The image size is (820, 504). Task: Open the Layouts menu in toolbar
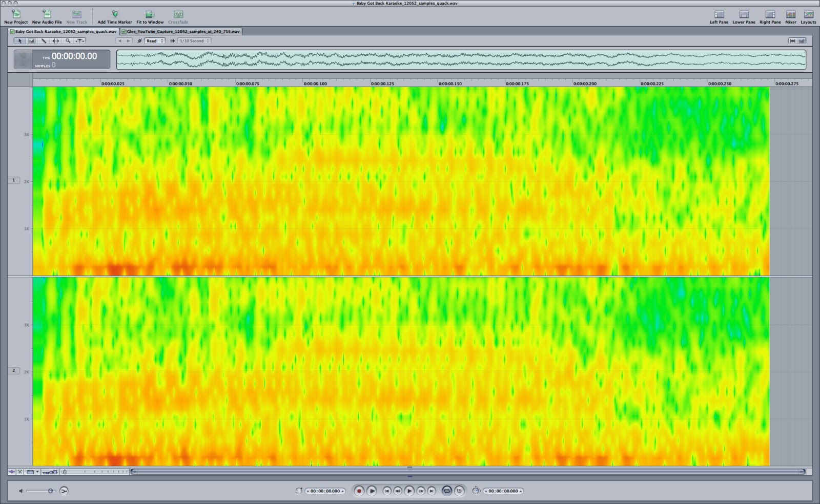coord(808,15)
